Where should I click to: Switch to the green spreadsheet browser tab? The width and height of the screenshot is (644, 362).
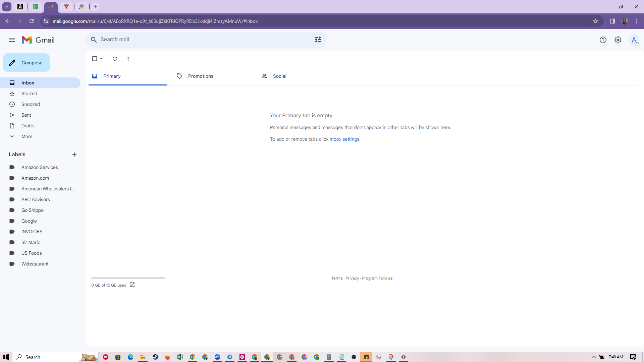(x=36, y=7)
